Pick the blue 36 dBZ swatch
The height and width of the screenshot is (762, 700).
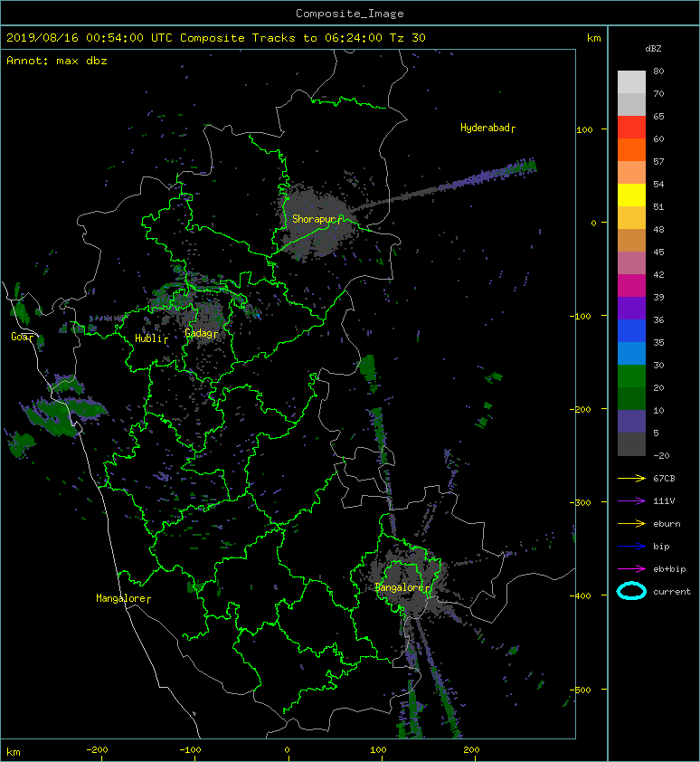tap(631, 330)
